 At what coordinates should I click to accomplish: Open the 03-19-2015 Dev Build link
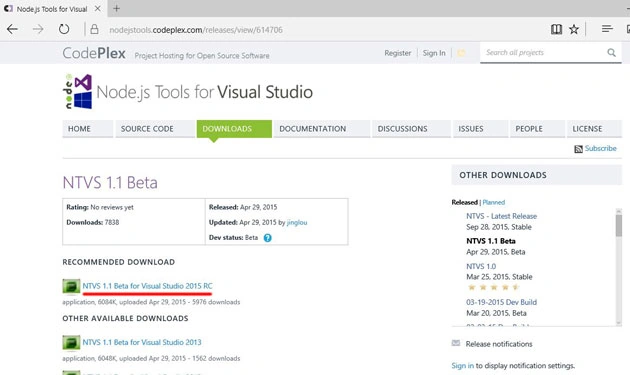(x=501, y=302)
